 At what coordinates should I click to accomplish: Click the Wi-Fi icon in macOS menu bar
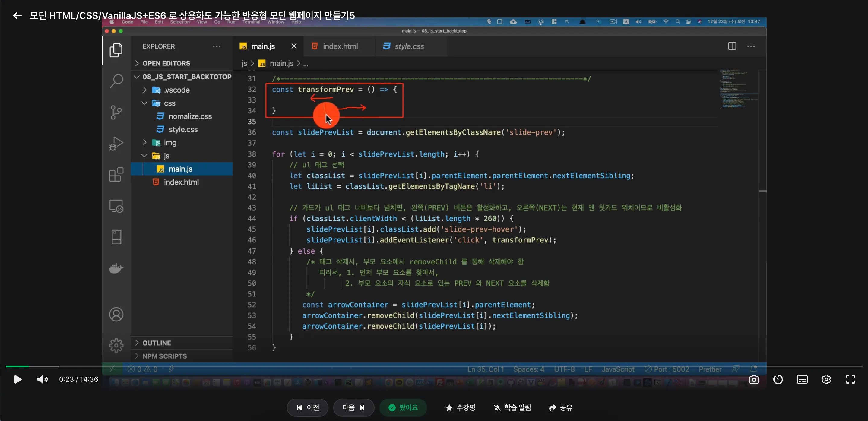[666, 21]
